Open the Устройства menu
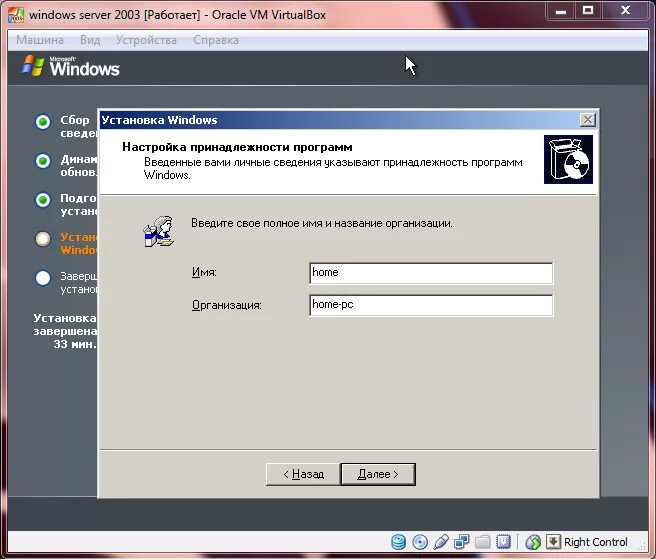The height and width of the screenshot is (560, 656). tap(146, 40)
